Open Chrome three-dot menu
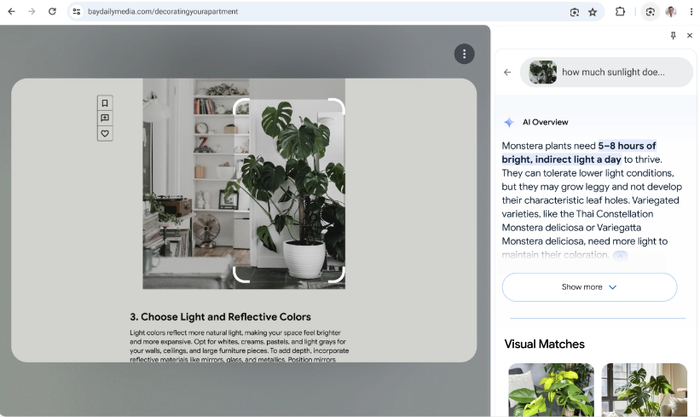 tap(691, 12)
